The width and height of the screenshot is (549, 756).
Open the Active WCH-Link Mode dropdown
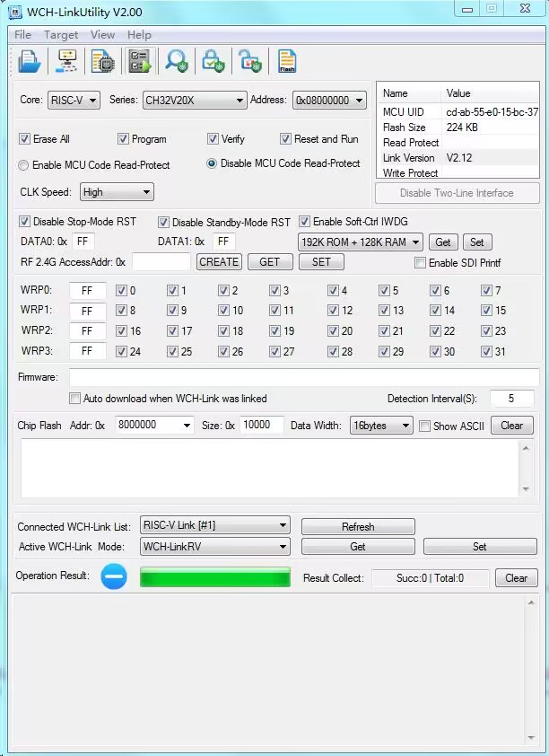click(x=215, y=546)
